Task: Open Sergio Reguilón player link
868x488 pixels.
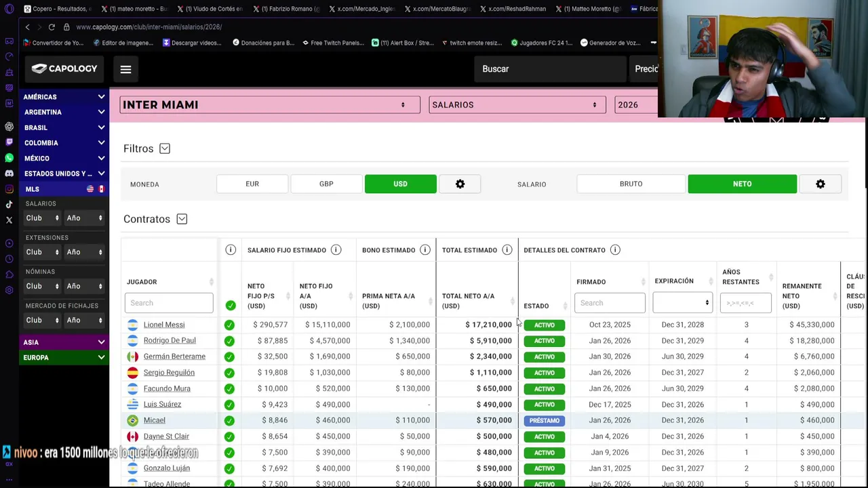Action: point(169,373)
